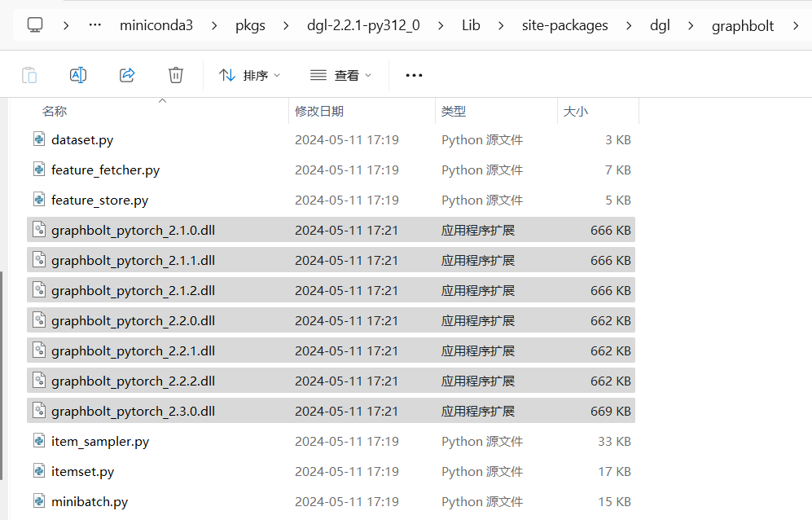Select the file name itemset.py

pos(83,471)
